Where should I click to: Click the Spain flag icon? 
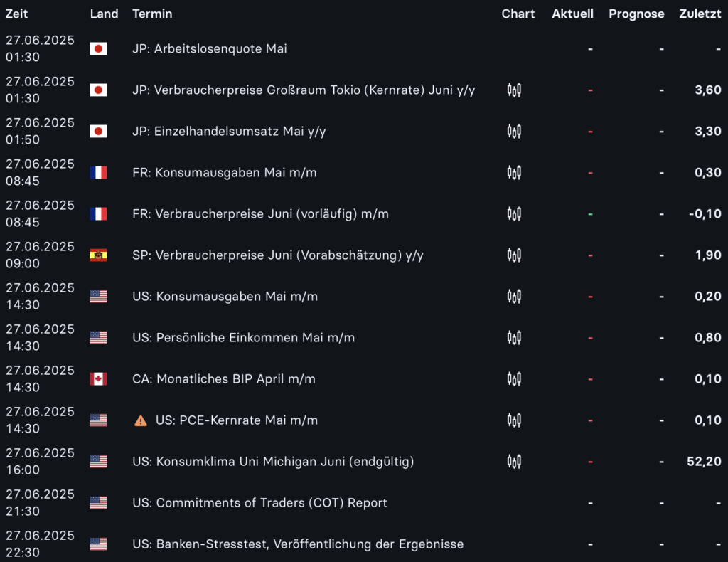pyautogui.click(x=98, y=255)
